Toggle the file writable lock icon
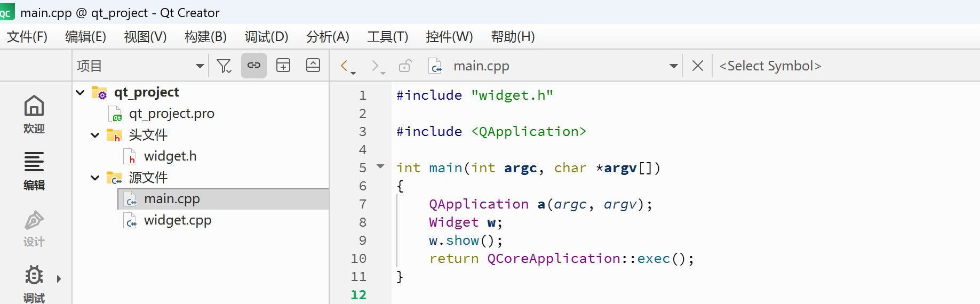Image resolution: width=980 pixels, height=304 pixels. (405, 66)
